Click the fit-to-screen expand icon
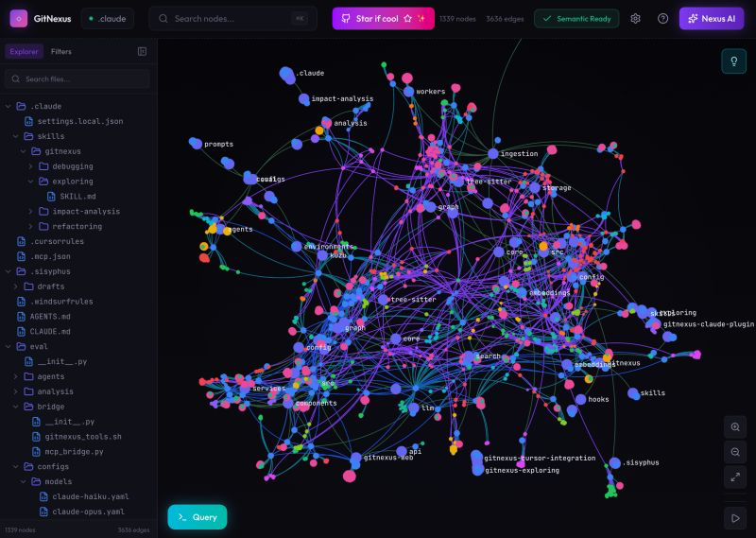Image resolution: width=756 pixels, height=538 pixels. pos(733,477)
